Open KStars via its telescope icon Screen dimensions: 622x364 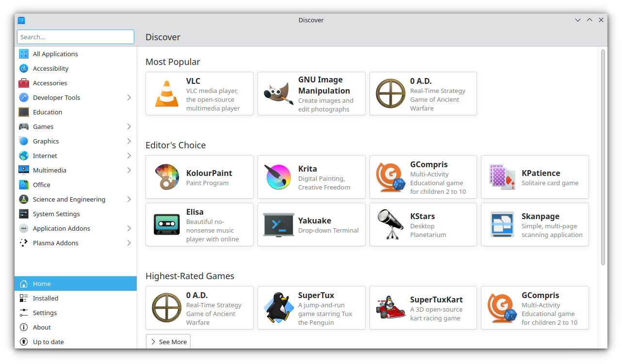(x=390, y=224)
